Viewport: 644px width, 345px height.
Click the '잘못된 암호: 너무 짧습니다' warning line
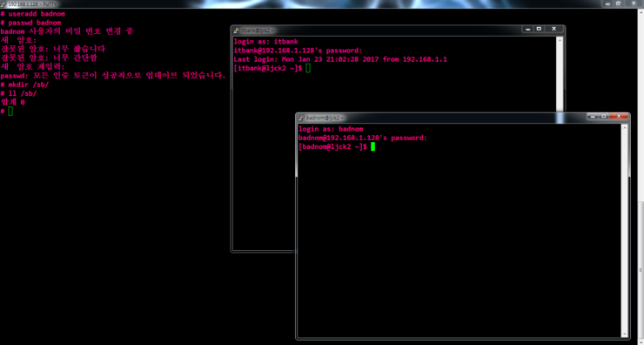[x=52, y=49]
